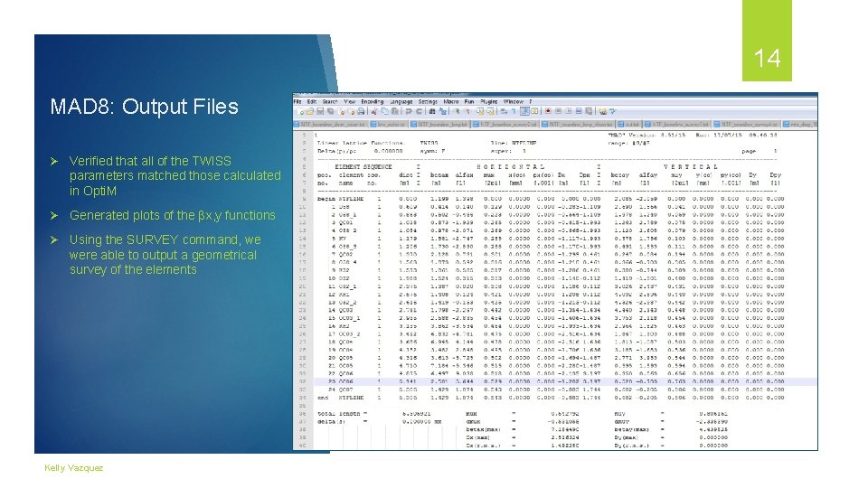Click the Replace icon next to Find

pyautogui.click(x=442, y=111)
